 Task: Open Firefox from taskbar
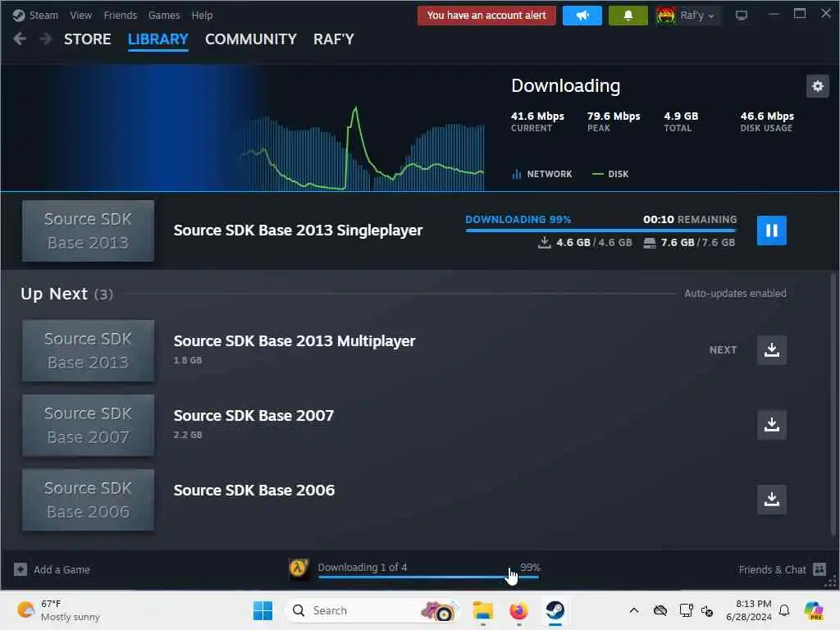click(x=518, y=610)
